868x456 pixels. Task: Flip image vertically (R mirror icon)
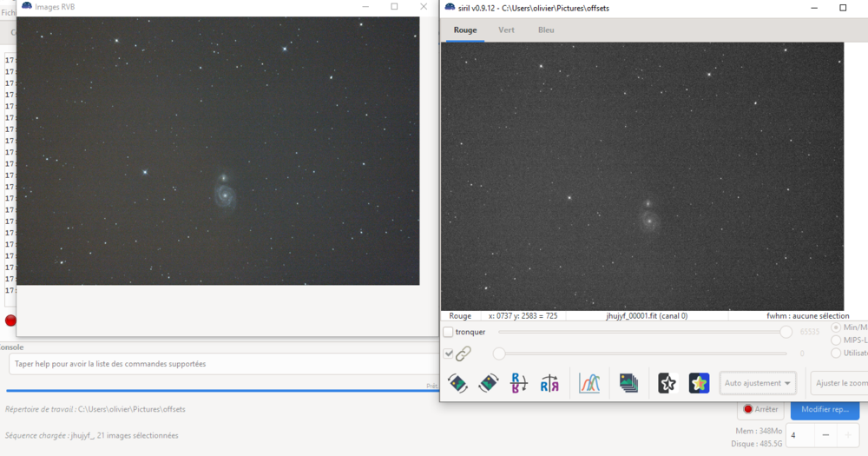pos(519,383)
